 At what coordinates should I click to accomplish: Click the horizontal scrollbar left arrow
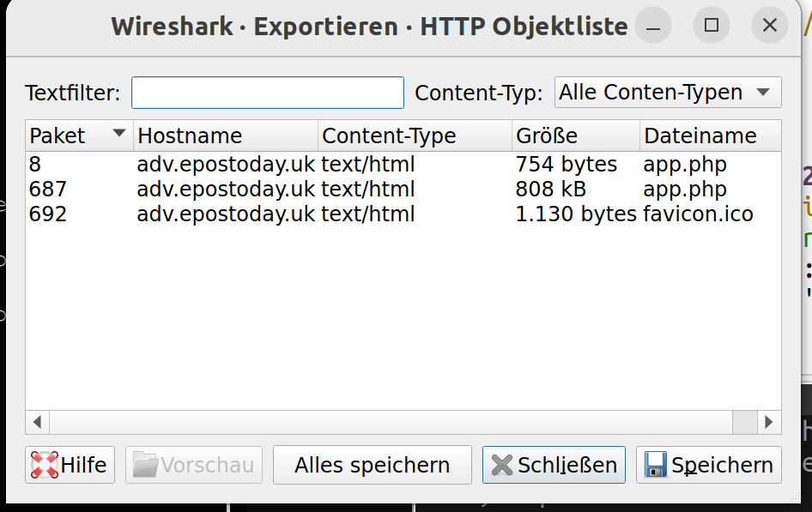pyautogui.click(x=37, y=422)
